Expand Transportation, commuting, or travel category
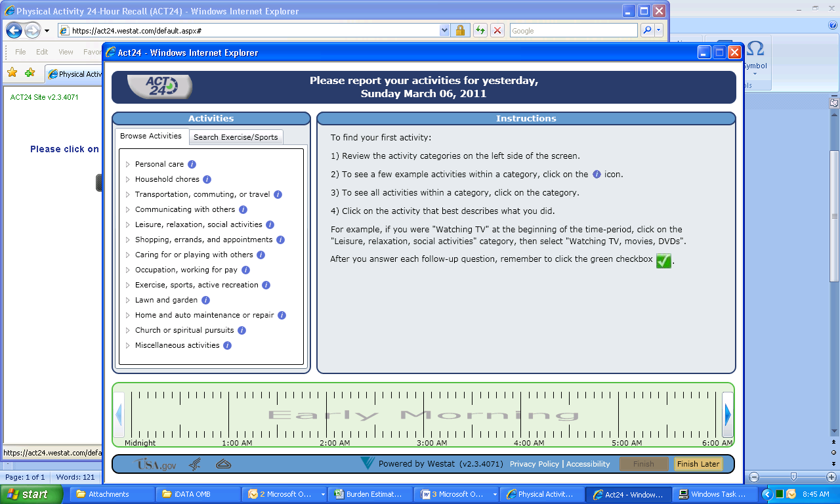 click(x=202, y=195)
